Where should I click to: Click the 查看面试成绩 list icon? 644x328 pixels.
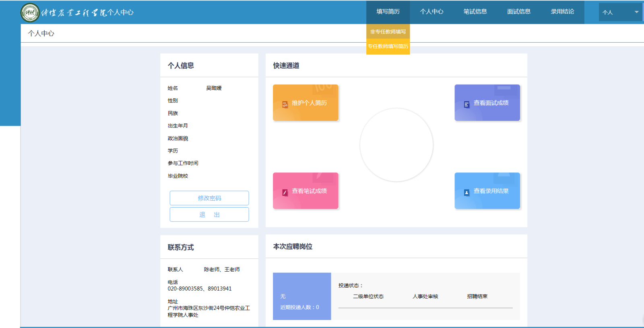466,104
